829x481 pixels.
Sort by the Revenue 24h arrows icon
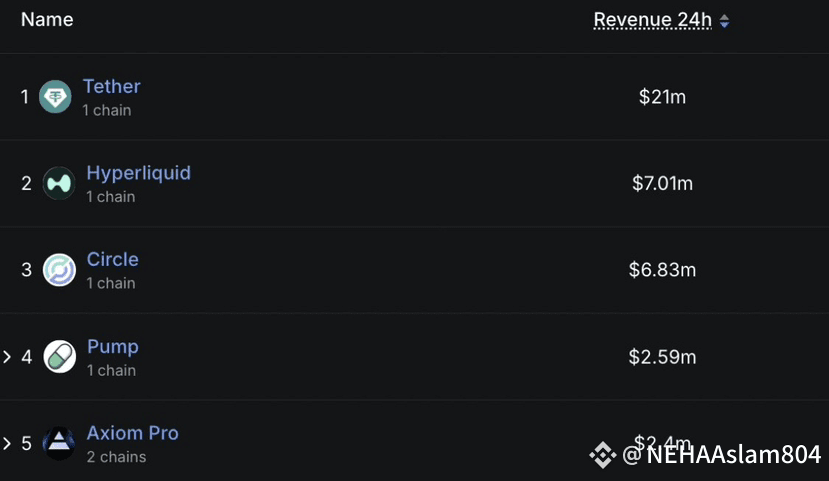[x=725, y=21]
